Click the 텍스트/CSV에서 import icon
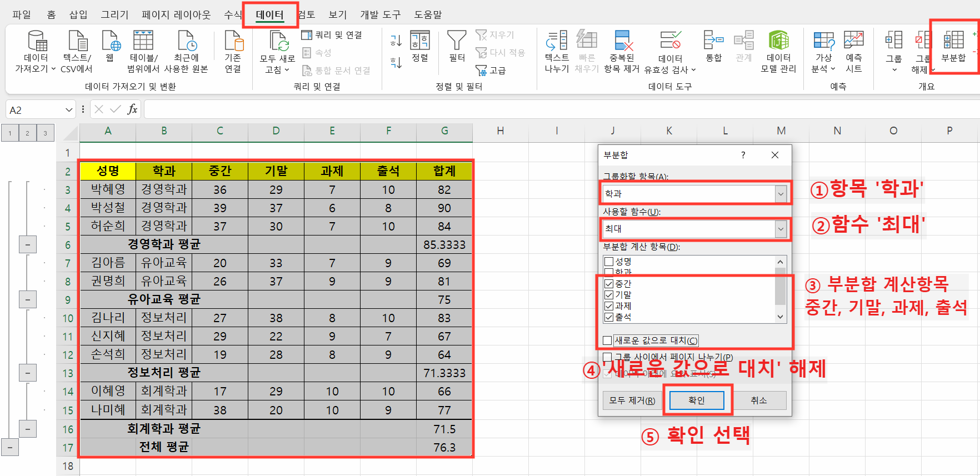 point(77,41)
